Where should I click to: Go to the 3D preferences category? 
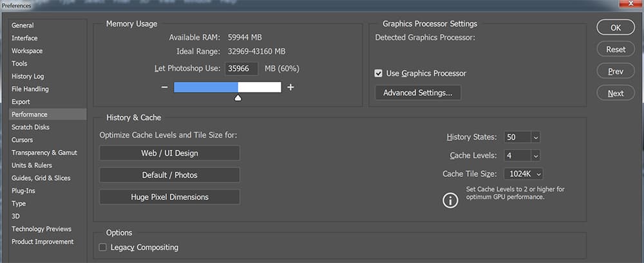click(x=48, y=216)
